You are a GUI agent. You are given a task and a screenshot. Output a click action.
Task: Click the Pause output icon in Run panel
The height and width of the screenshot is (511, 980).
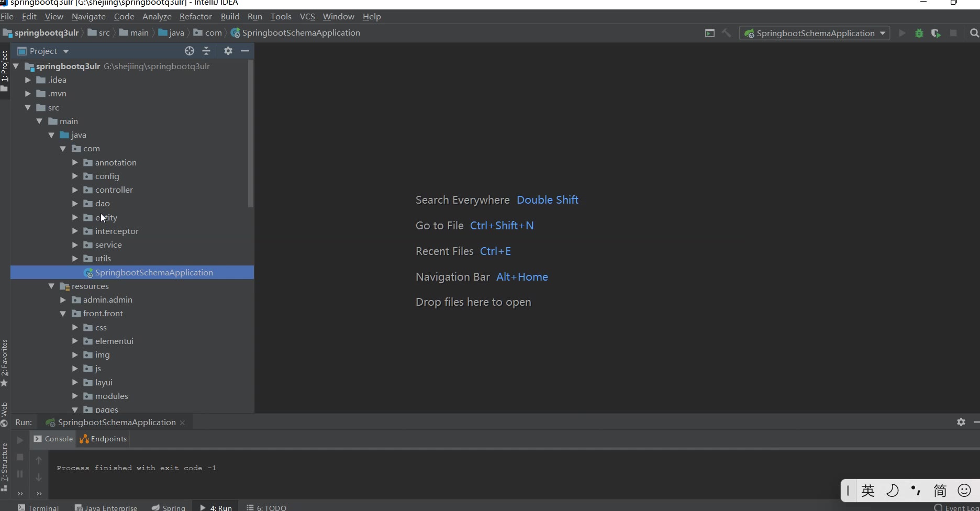coord(20,474)
